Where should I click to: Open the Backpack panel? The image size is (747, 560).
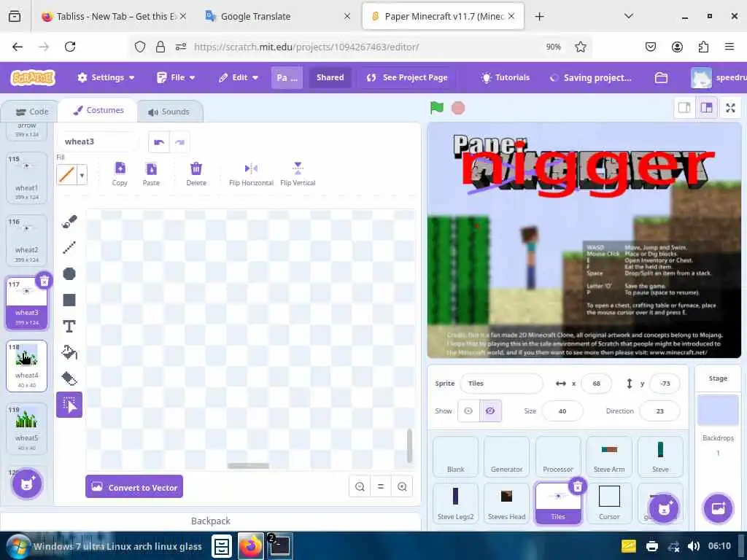point(211,521)
